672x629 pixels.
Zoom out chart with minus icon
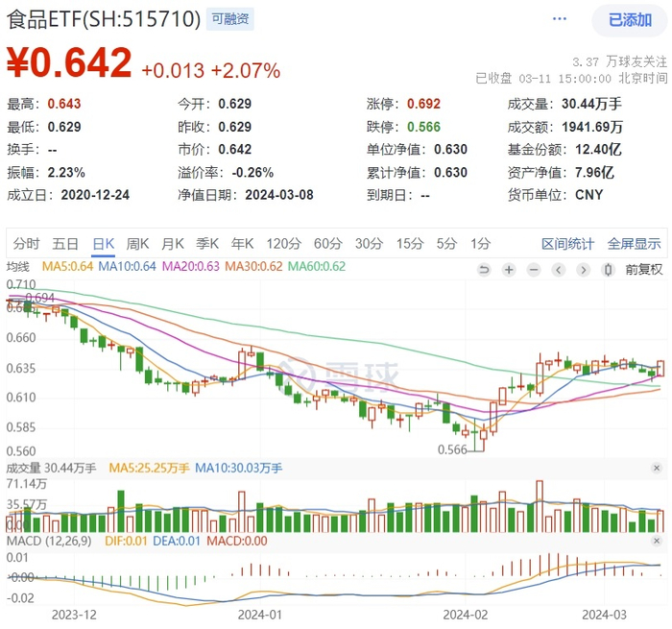coord(534,270)
